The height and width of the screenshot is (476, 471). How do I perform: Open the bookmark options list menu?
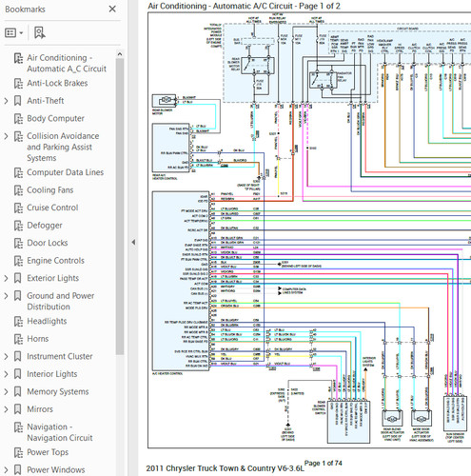coord(14,32)
